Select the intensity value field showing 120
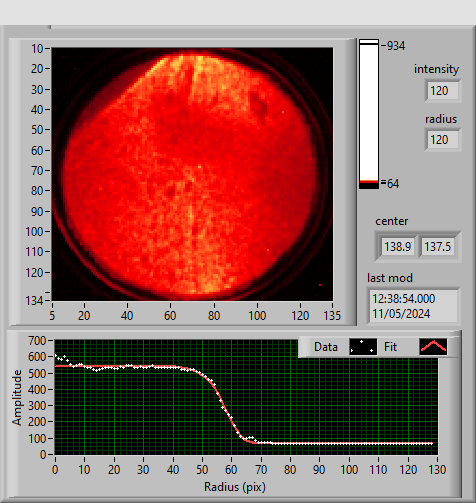 pos(443,91)
